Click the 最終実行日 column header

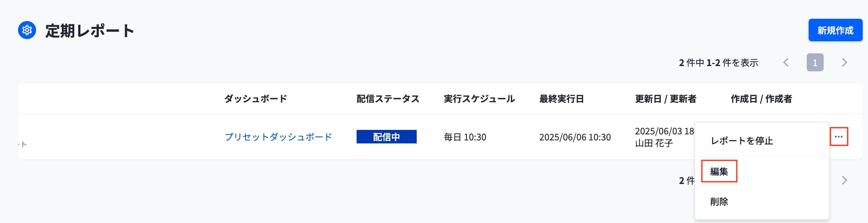561,99
